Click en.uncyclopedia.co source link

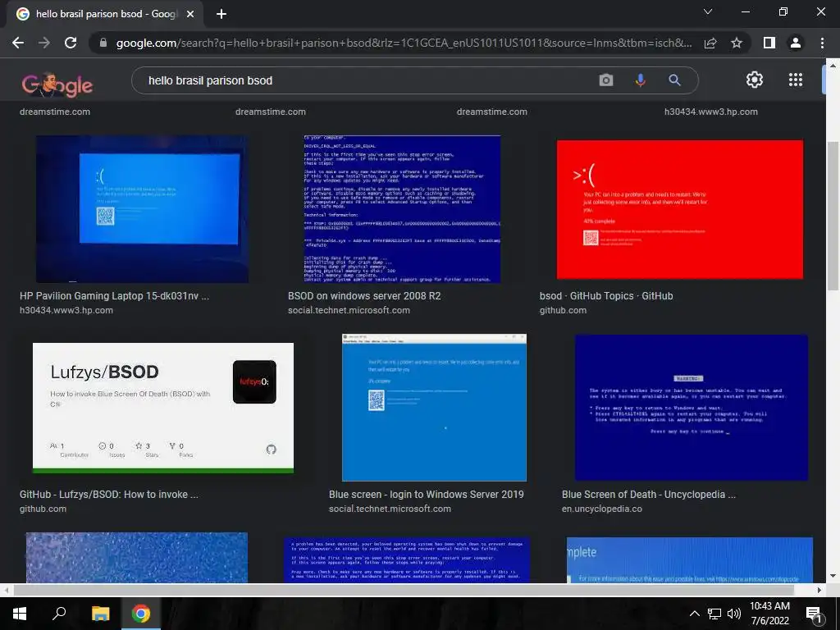coord(601,509)
